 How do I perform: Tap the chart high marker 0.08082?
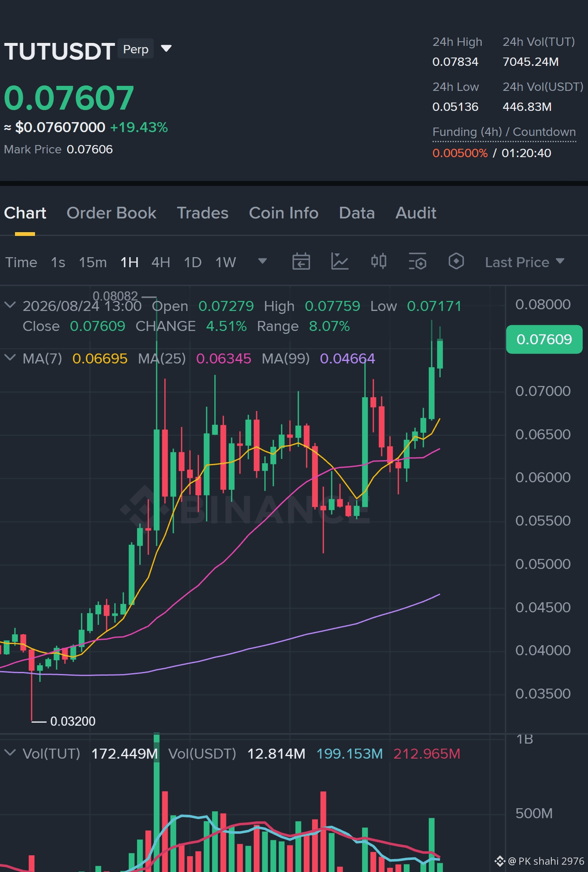115,296
